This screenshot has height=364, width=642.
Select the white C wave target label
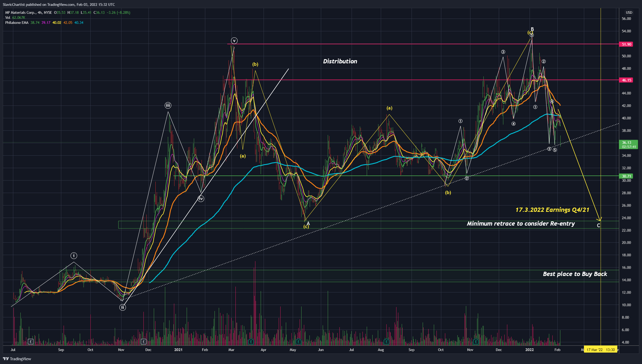click(599, 226)
